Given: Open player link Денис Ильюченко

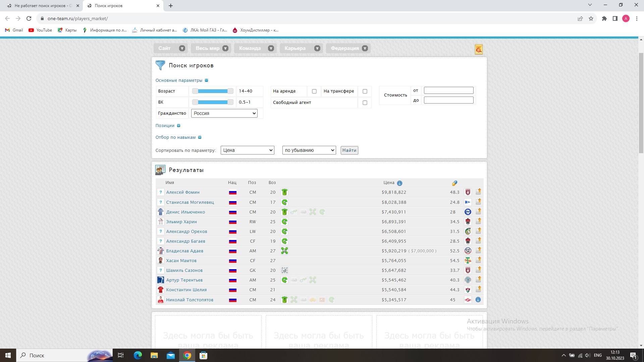Looking at the screenshot, I should (185, 212).
